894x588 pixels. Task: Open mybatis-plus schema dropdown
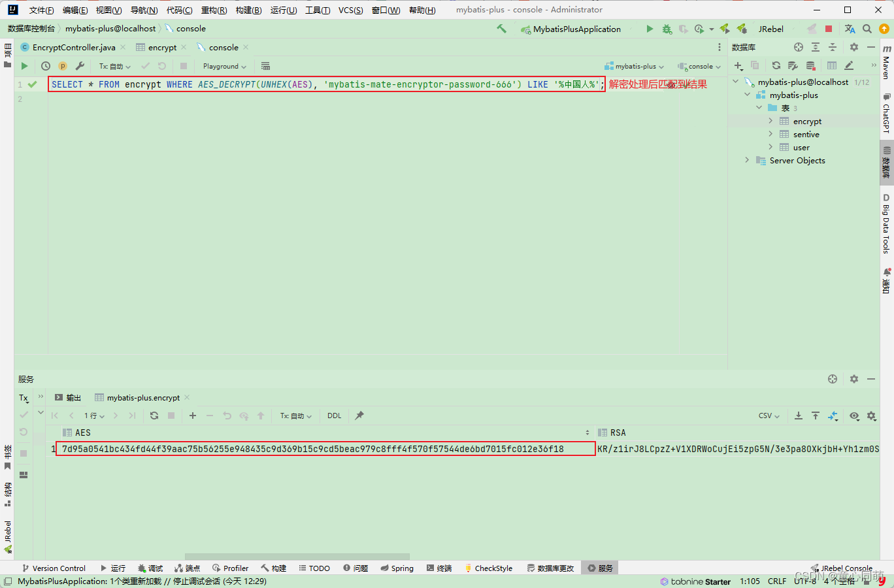click(x=635, y=66)
